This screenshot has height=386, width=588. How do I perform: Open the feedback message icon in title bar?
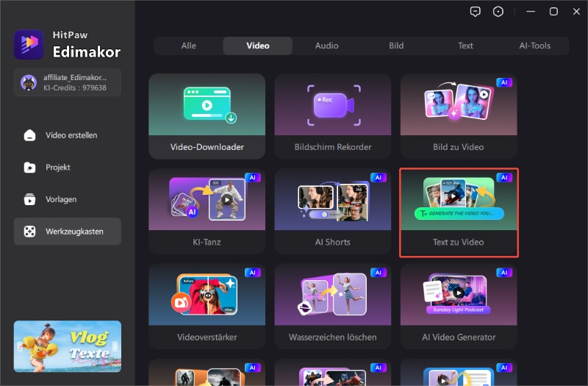(476, 11)
